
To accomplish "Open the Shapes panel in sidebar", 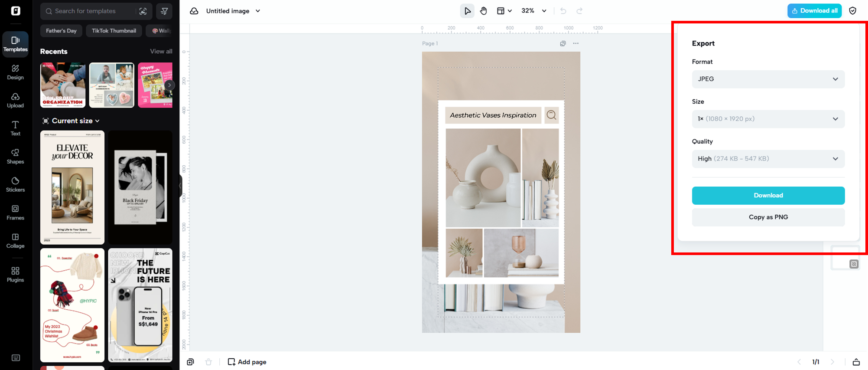I will tap(15, 156).
